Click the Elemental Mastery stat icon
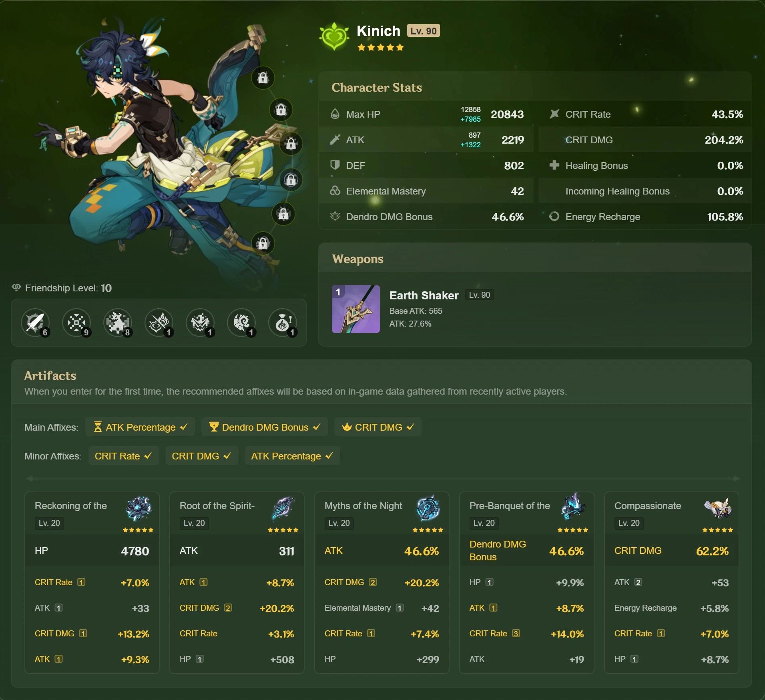 [x=335, y=191]
